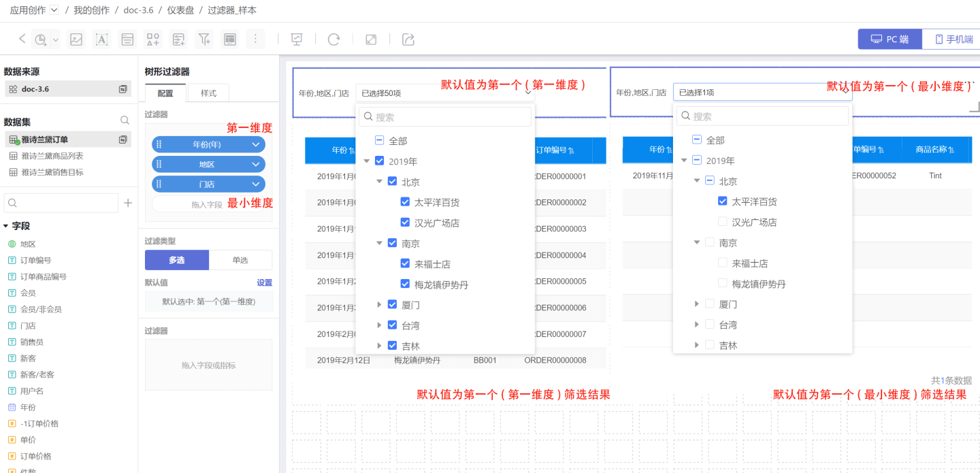Toggle the 全部 checkbox in left filter dropdown
980x473 pixels.
point(380,141)
